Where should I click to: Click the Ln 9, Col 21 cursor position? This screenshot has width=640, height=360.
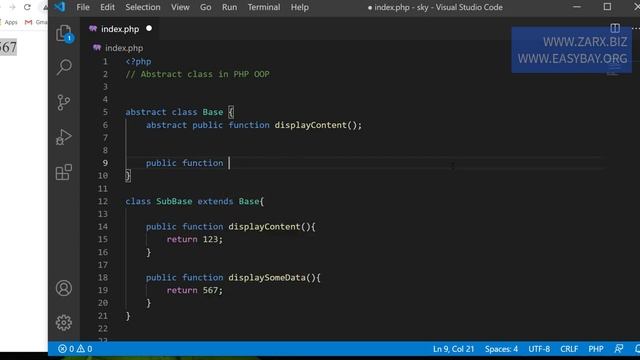(x=453, y=349)
